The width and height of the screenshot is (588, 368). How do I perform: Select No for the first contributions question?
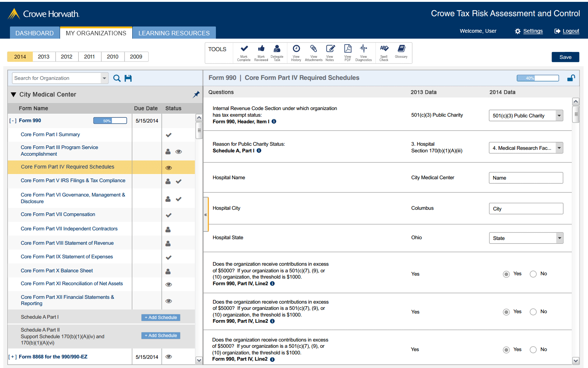point(533,274)
